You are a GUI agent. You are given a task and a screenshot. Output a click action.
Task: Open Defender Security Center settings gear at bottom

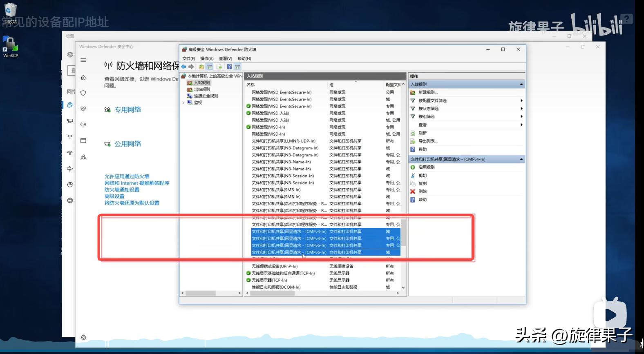pyautogui.click(x=83, y=338)
